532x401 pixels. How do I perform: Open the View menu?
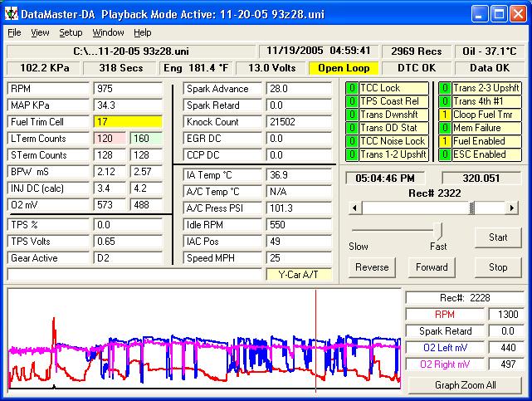point(40,32)
